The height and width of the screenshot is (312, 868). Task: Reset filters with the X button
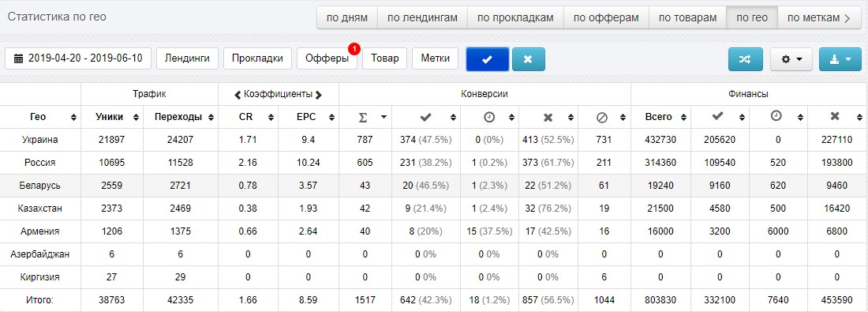(x=528, y=58)
